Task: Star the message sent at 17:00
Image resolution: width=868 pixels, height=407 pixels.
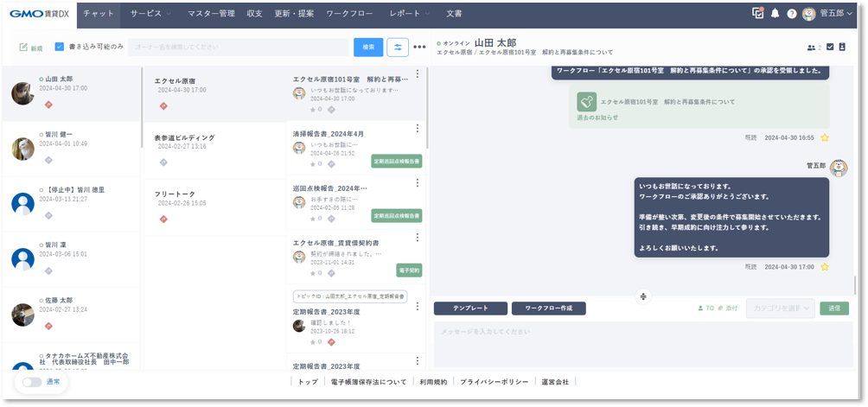Action: [825, 267]
